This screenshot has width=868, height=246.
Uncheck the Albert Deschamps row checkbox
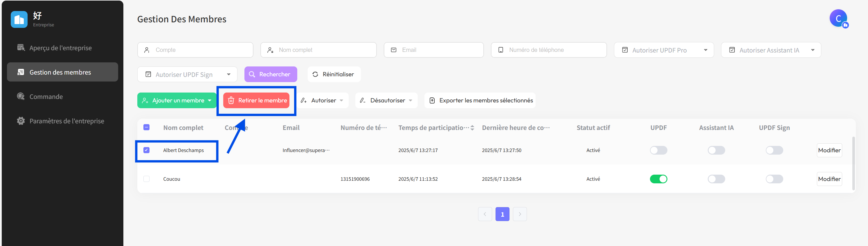click(147, 150)
